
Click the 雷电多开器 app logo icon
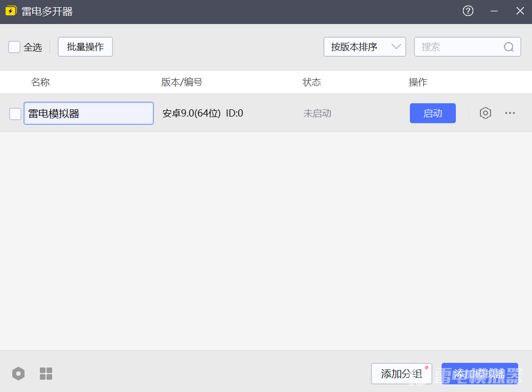(11, 11)
